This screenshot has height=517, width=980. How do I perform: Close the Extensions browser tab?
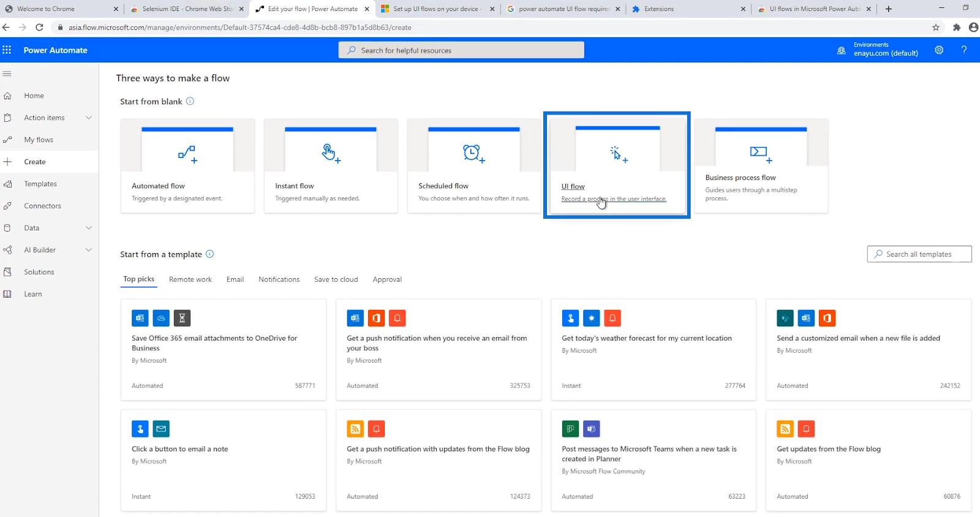tap(743, 9)
